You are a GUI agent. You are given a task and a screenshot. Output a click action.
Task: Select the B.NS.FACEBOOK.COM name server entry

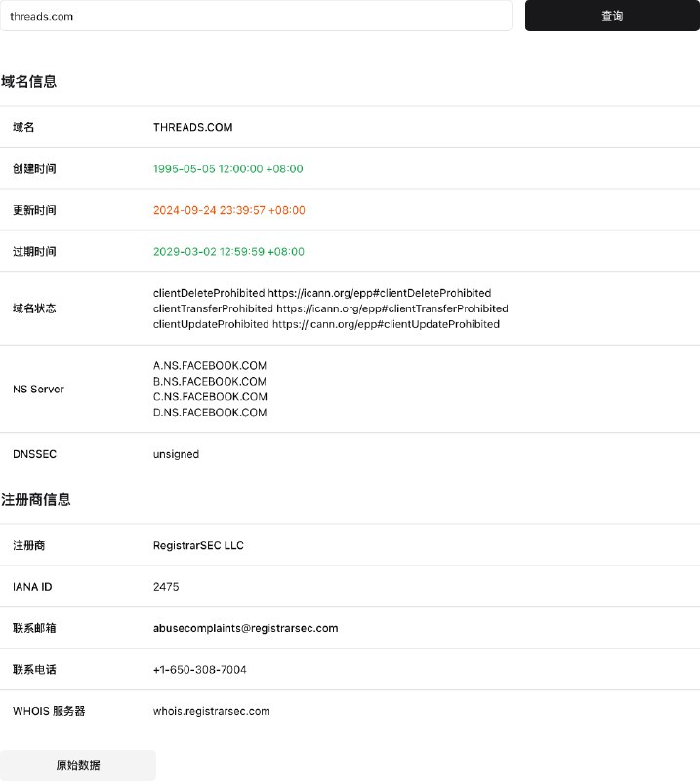tap(210, 382)
